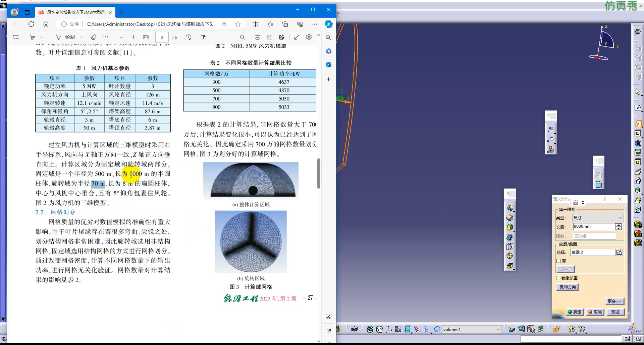
Task: Open the Edge settings and more menu
Action: [x=314, y=24]
